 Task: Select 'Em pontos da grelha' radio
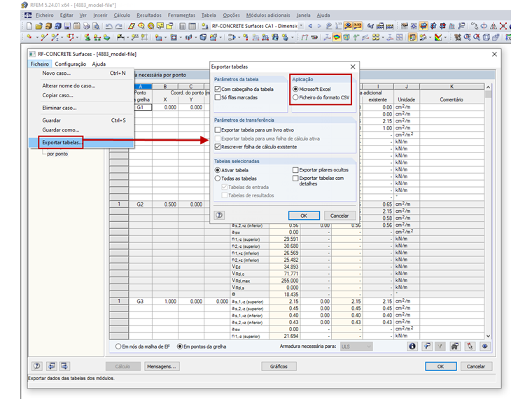click(x=180, y=346)
